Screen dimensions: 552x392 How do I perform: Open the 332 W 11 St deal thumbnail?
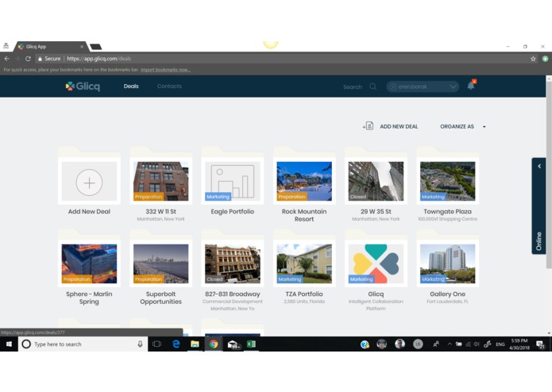click(x=161, y=182)
